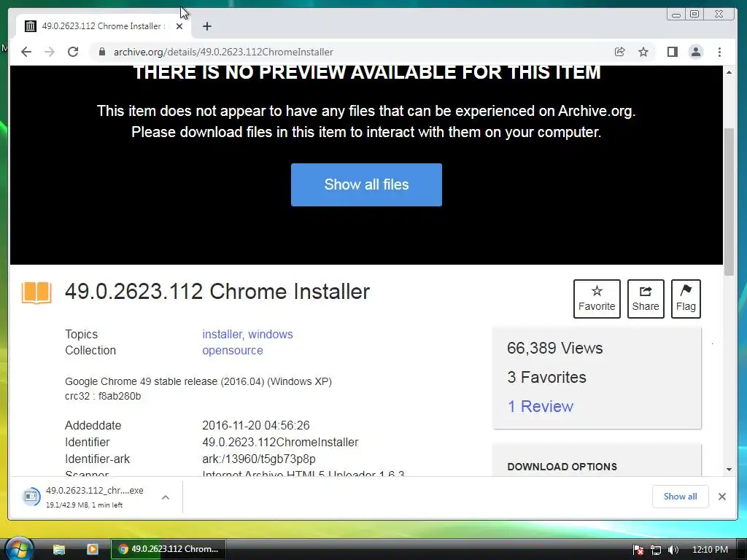Click the DOWNLOAD OPTIONS heading

(562, 467)
